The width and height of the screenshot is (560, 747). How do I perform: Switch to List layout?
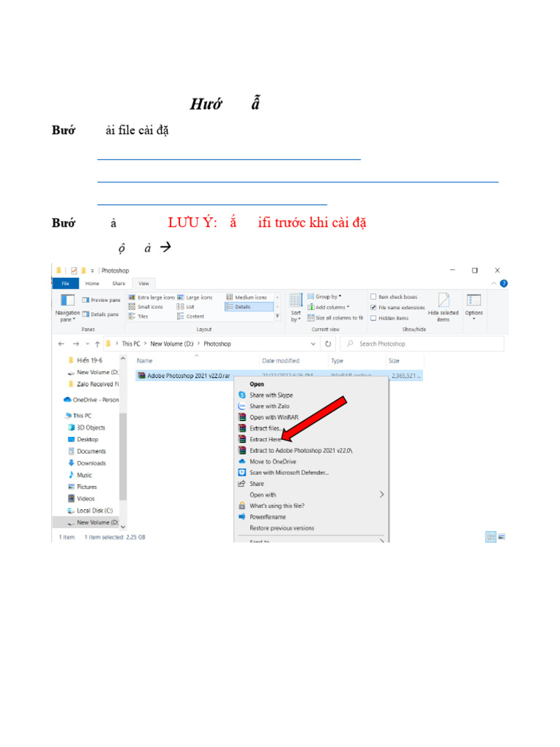click(x=186, y=307)
